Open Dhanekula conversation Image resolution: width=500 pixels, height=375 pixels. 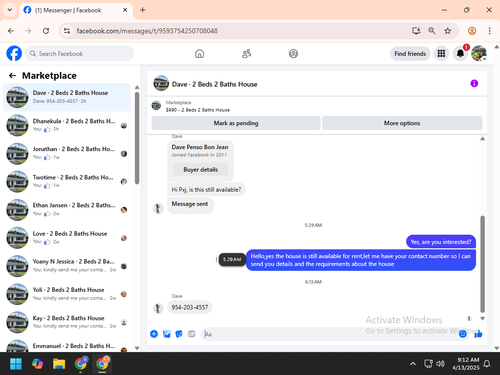(x=67, y=125)
